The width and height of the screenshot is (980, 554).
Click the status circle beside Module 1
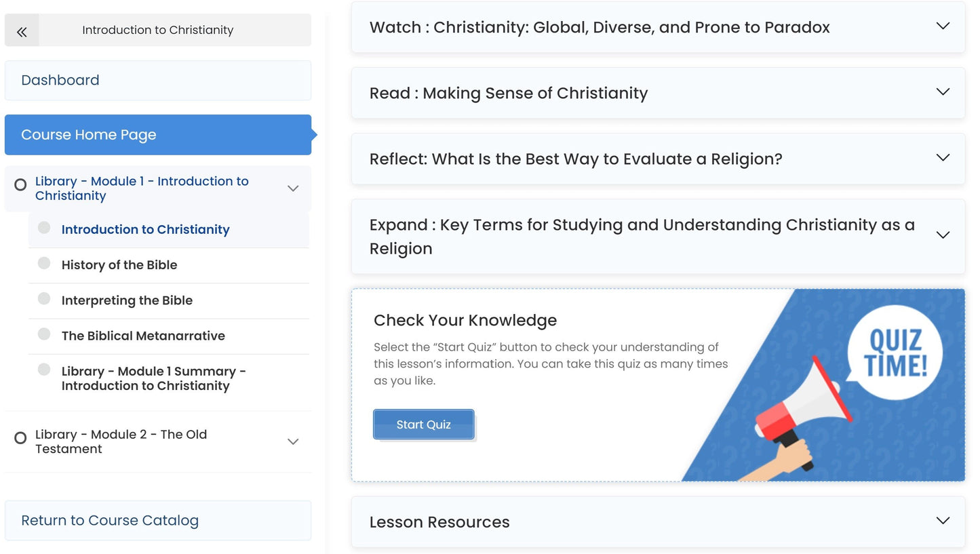coord(20,184)
